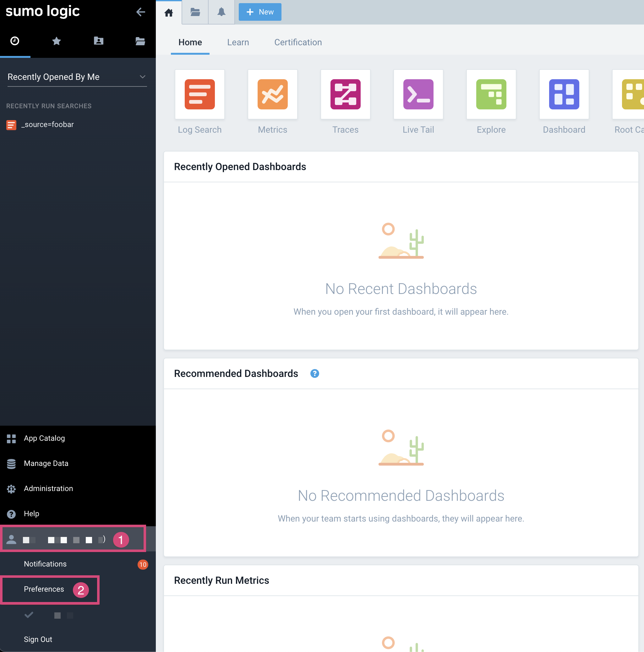Viewport: 644px width, 652px height.
Task: Open Manage Data menu
Action: click(x=78, y=464)
